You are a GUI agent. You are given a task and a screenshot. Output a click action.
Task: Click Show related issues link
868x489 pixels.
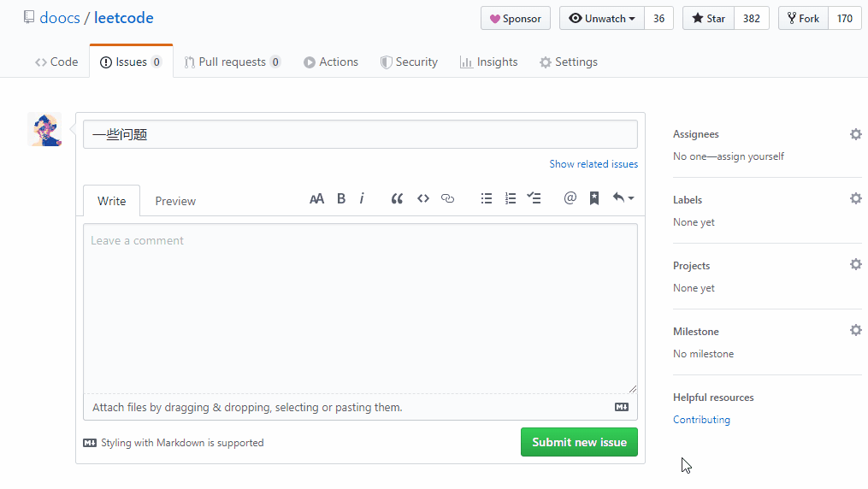pos(593,164)
